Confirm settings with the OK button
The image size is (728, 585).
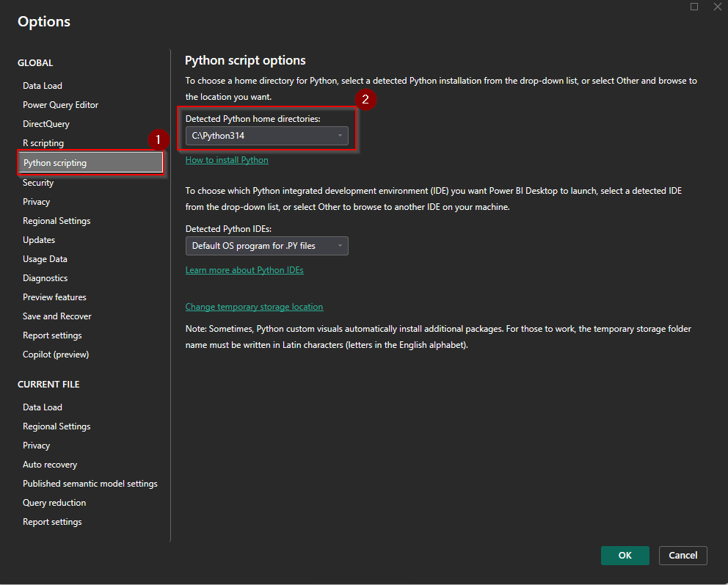click(625, 556)
